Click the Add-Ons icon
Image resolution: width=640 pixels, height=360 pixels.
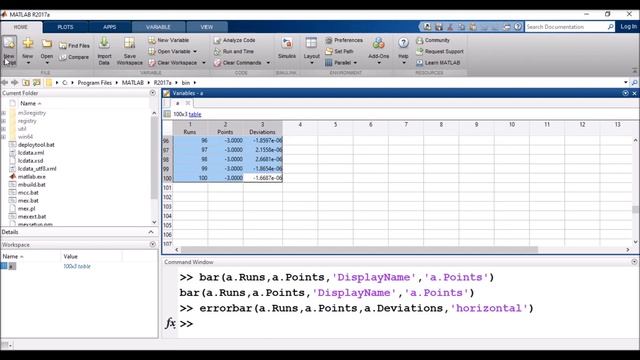click(x=378, y=43)
